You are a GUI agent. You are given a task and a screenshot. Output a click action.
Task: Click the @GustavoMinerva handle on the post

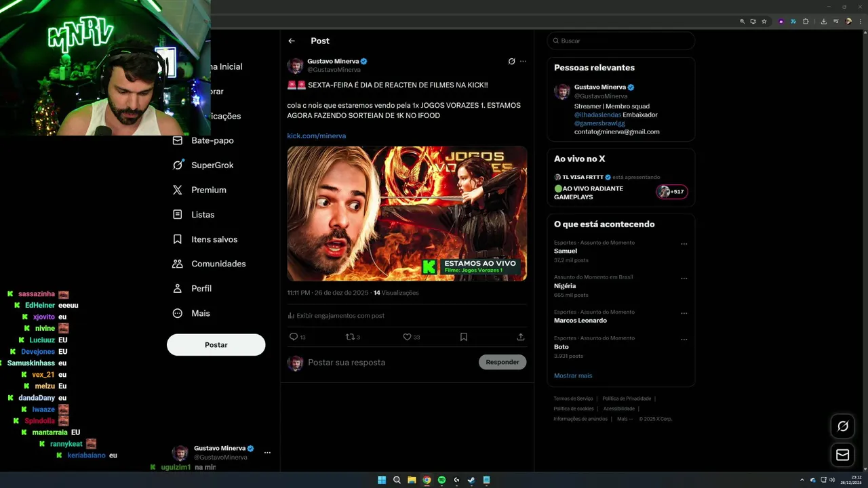(x=334, y=70)
